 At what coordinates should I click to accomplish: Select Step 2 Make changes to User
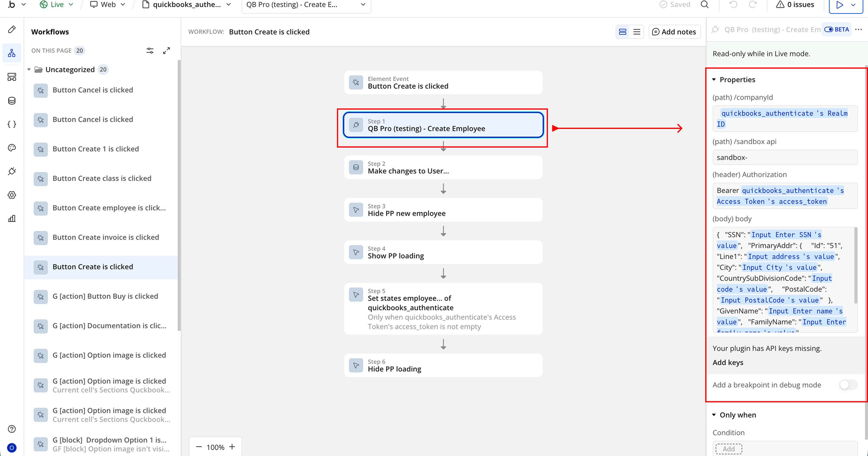[443, 167]
